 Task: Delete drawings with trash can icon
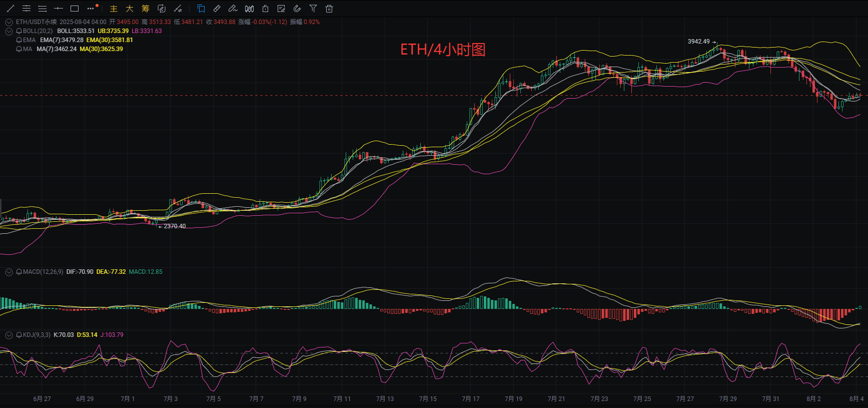point(329,9)
